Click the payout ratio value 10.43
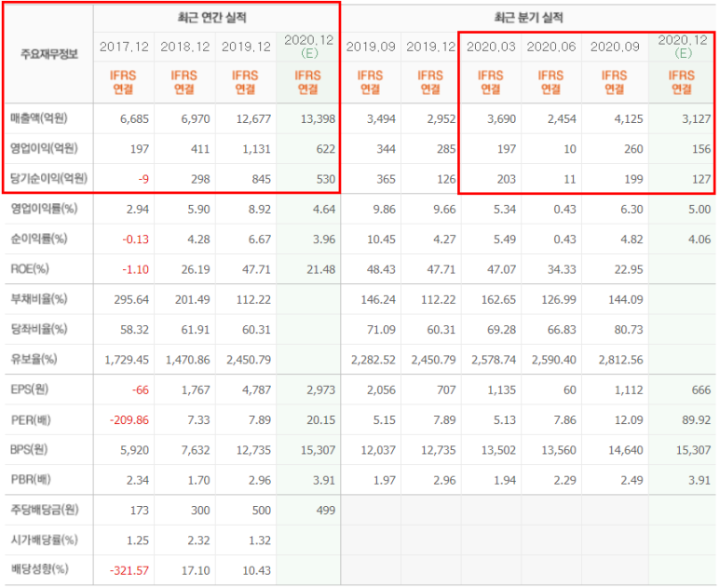The height and width of the screenshot is (588, 720). point(256,571)
